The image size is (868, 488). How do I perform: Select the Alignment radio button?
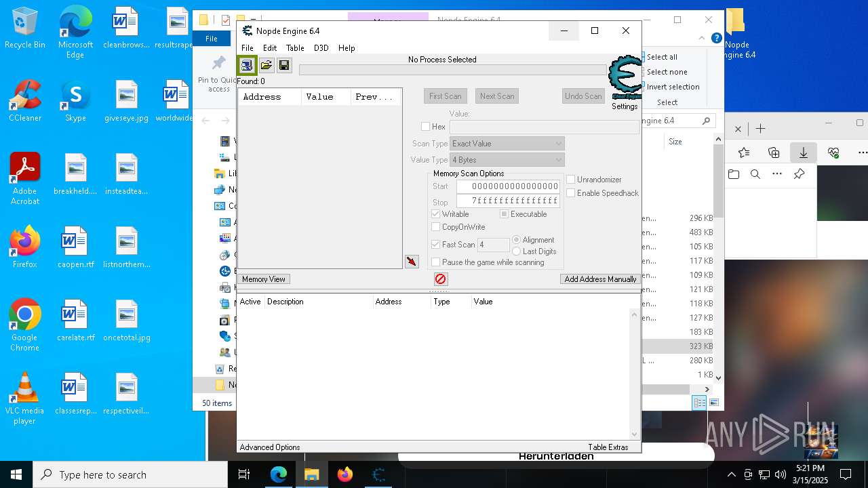click(x=517, y=240)
